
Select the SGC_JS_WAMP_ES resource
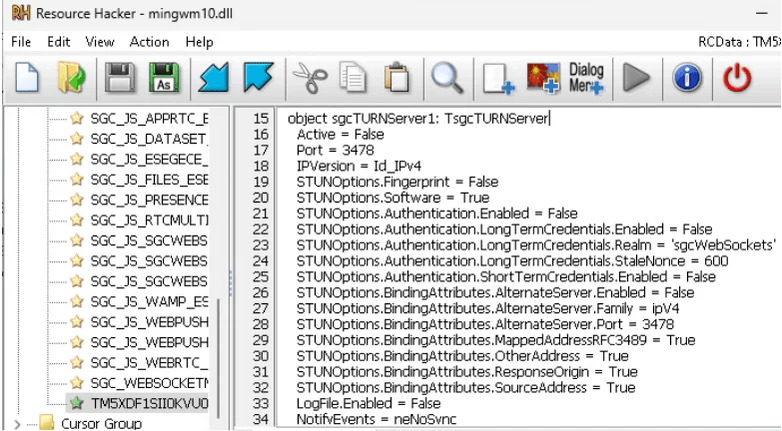[x=149, y=301]
